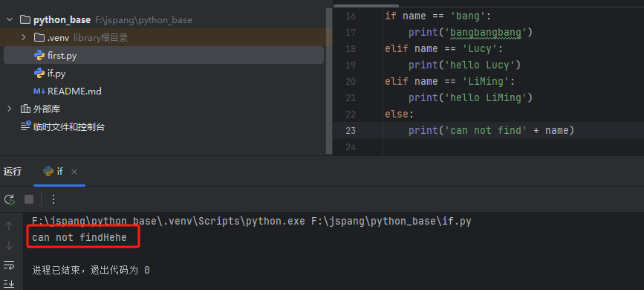Click the Markdown icon beside README.md

tap(39, 91)
